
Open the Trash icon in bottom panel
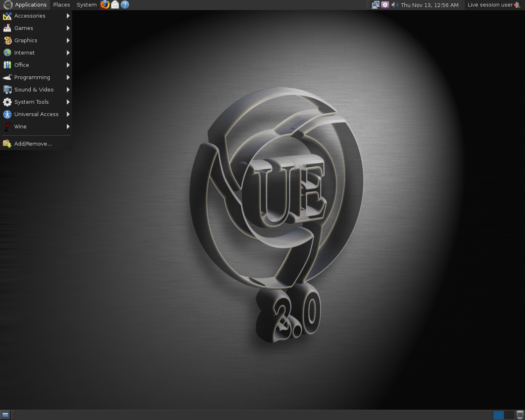520,415
